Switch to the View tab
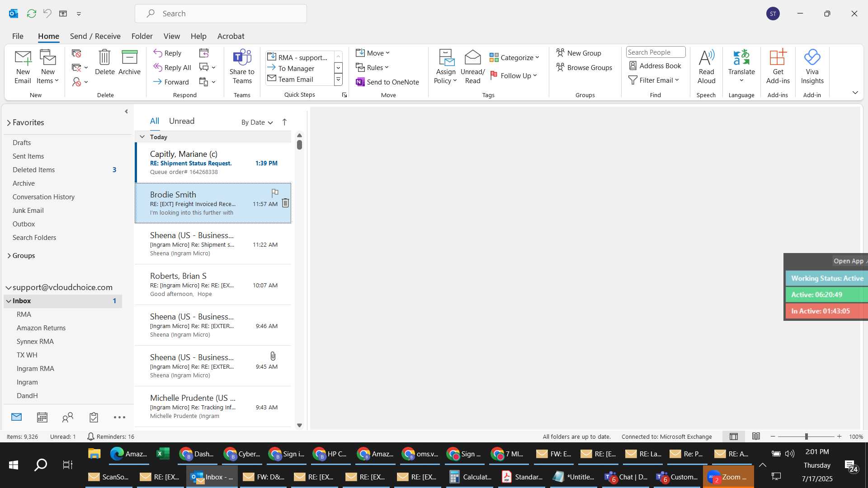868x488 pixels. click(171, 36)
